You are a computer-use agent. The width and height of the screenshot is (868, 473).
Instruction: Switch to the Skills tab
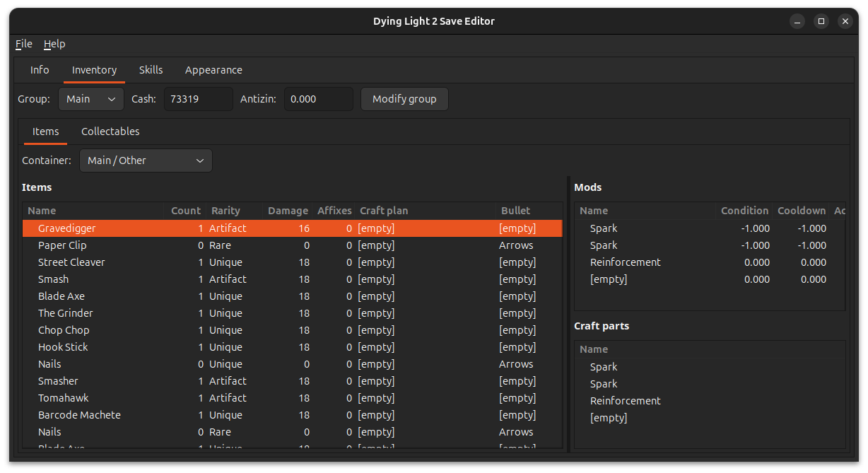point(151,70)
